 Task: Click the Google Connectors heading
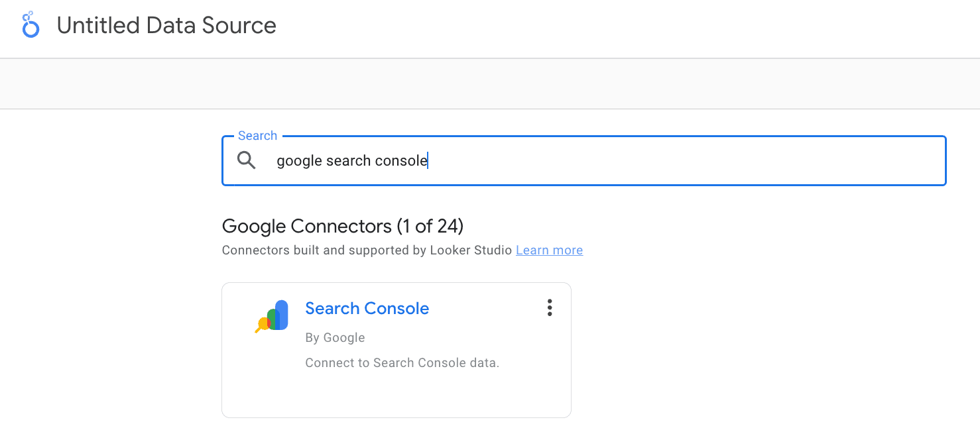(342, 226)
